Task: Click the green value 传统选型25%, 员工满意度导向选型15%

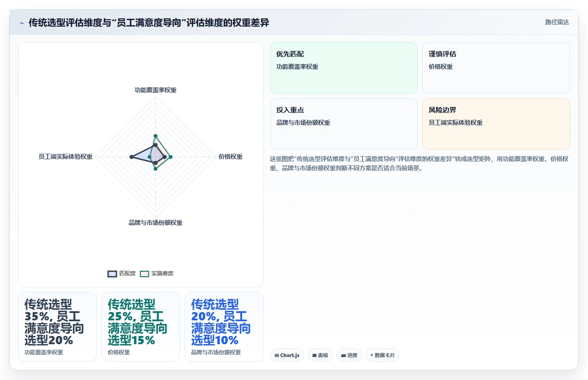Action: pos(137,322)
